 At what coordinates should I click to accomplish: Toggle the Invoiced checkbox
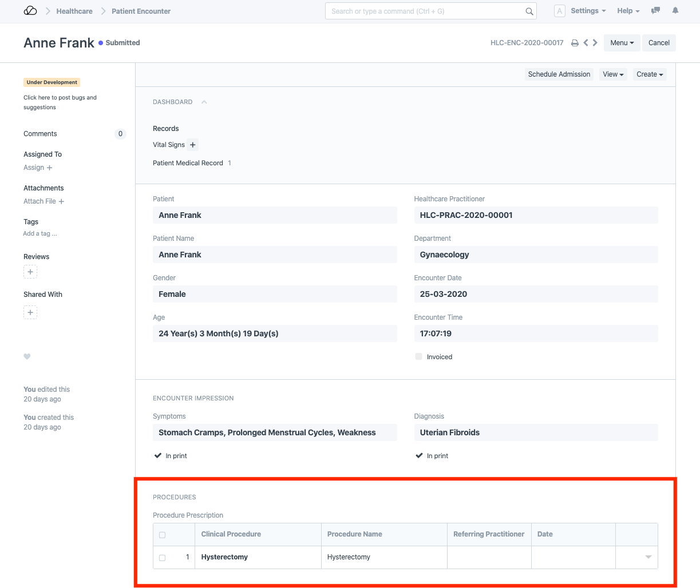(419, 357)
